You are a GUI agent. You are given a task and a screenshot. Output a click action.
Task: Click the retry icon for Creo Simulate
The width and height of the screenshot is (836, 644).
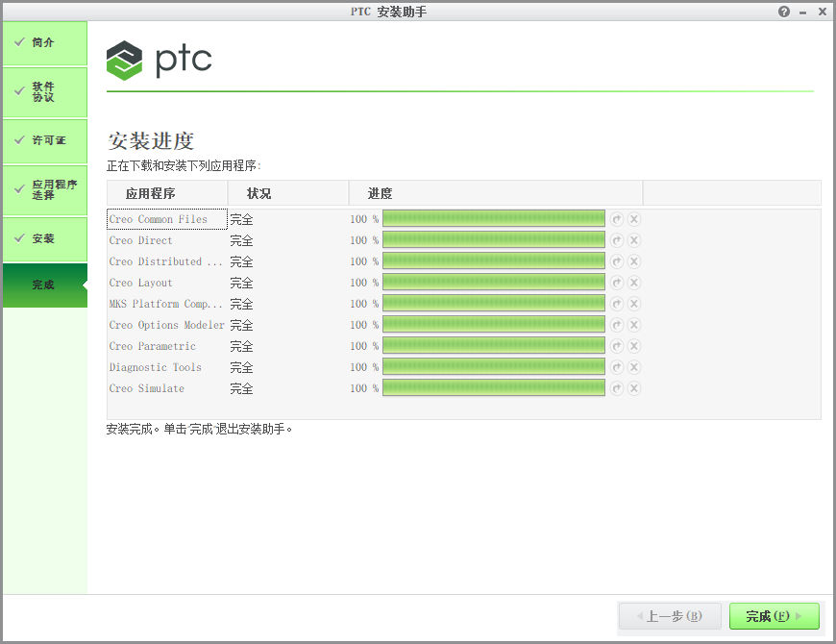coord(617,388)
